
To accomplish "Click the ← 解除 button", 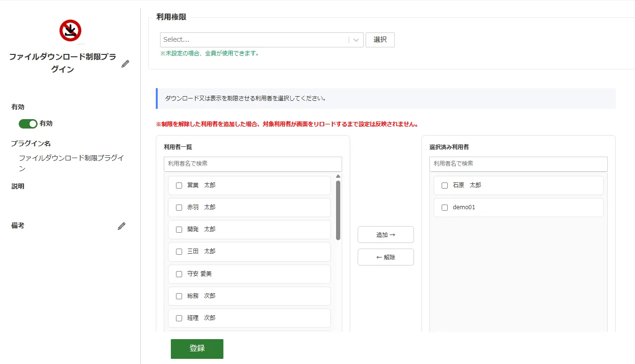I will (386, 257).
